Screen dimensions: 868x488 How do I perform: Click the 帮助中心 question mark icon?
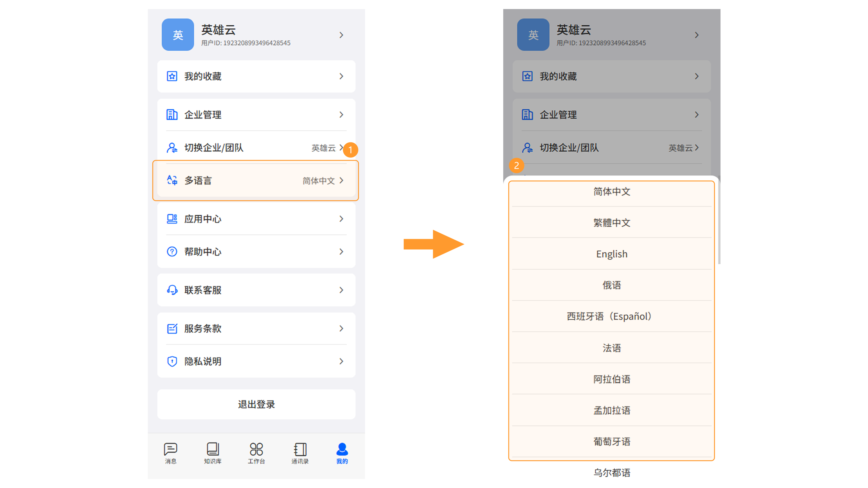point(172,252)
